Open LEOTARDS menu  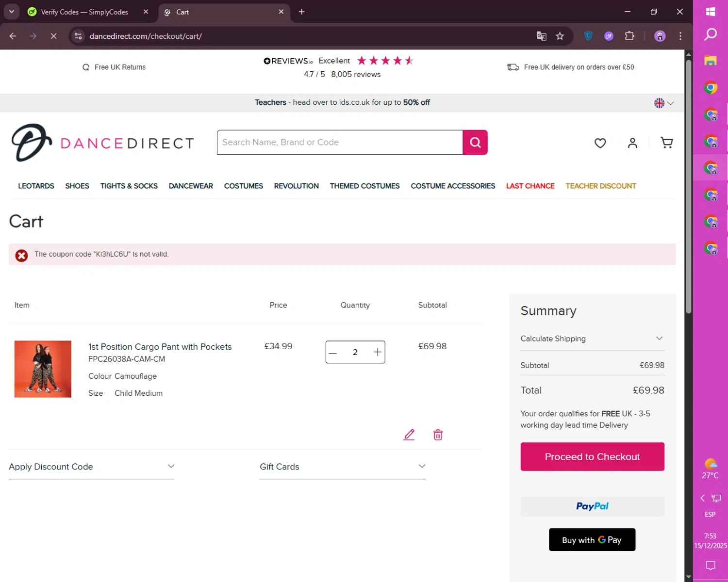36,186
